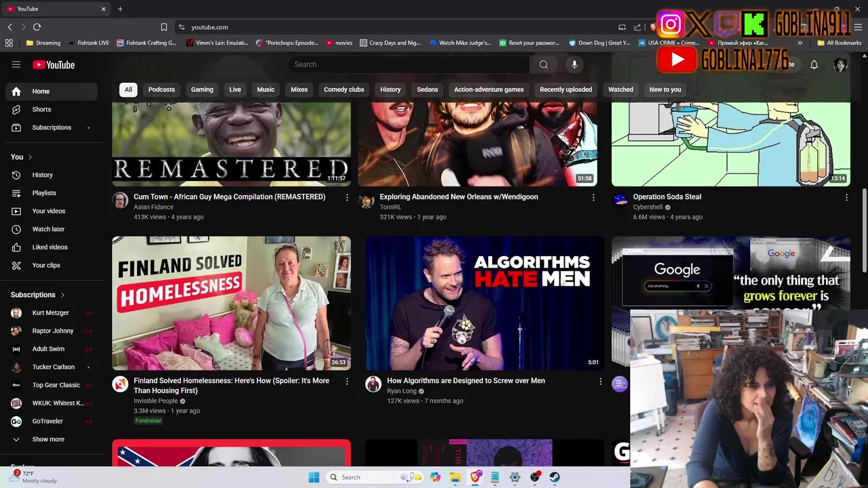
Task: Open Tucker Carlson subscription channel
Action: pyautogui.click(x=53, y=367)
